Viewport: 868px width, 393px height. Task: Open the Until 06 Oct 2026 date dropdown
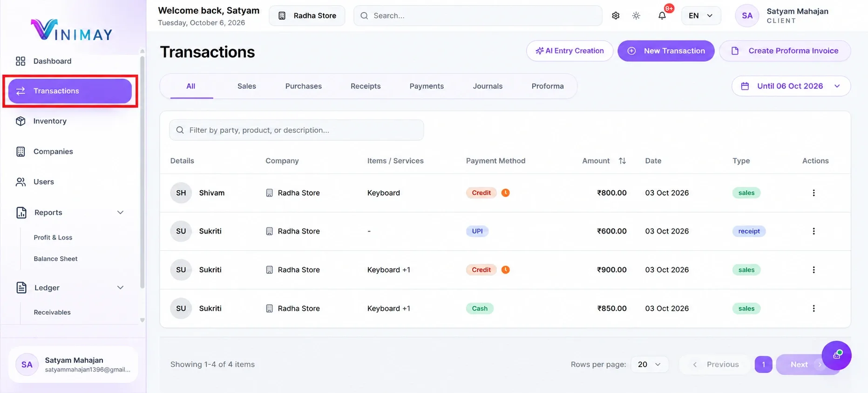click(x=791, y=86)
